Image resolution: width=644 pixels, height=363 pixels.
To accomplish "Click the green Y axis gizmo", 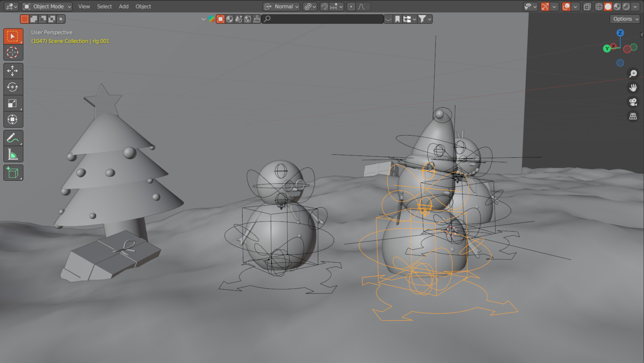I will 607,49.
